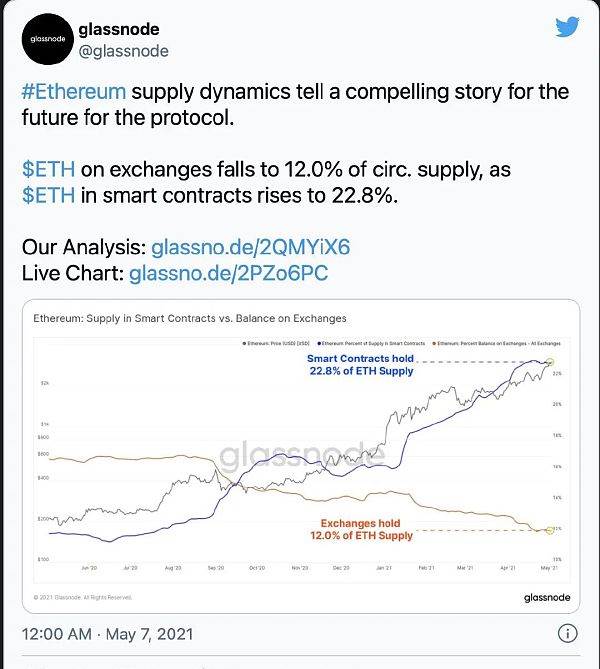The height and width of the screenshot is (669, 600).
Task: Click the yellow marker on smart contracts line
Action: (550, 362)
